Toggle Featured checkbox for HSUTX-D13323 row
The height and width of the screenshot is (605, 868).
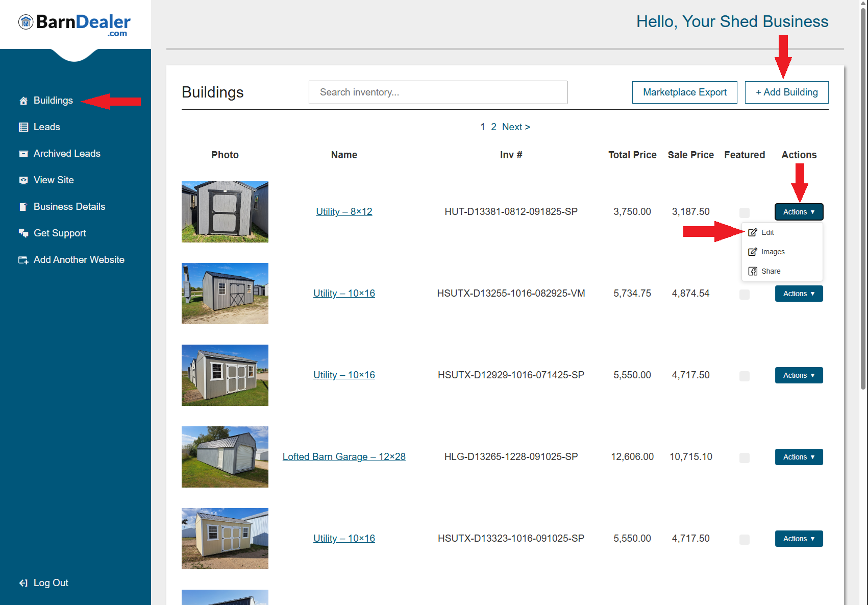745,539
